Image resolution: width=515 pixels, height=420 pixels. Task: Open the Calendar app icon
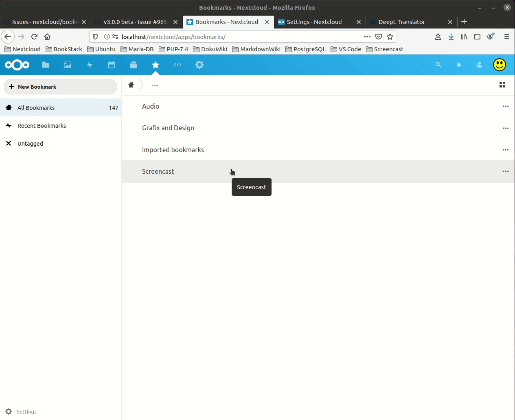coord(112,65)
